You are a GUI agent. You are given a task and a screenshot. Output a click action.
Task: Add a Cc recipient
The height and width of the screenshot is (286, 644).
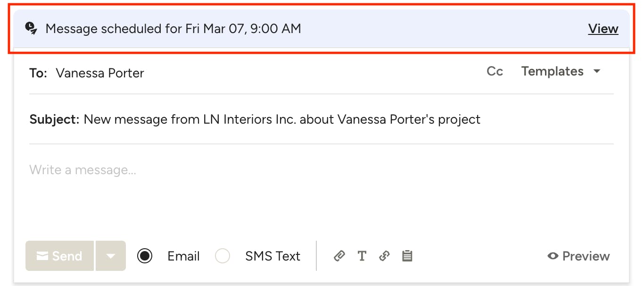point(495,71)
